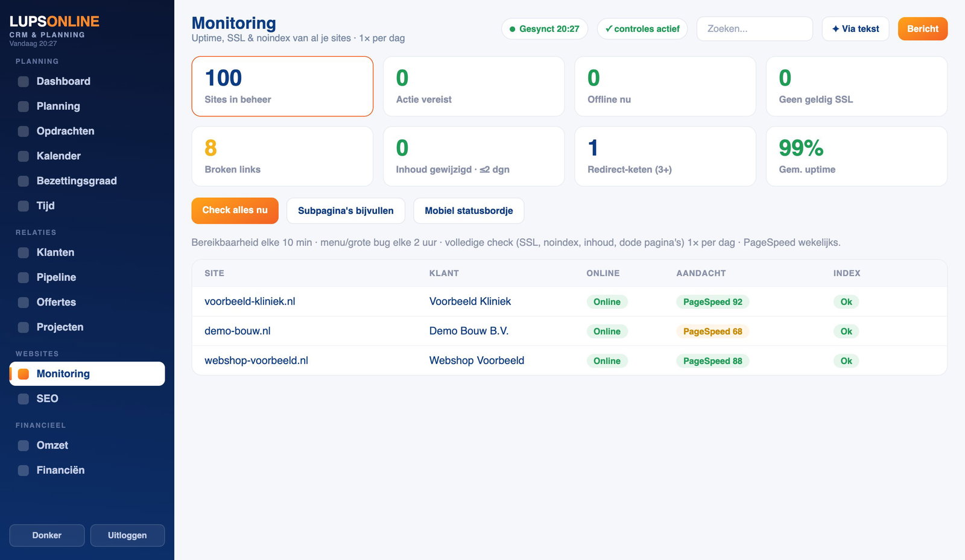Viewport: 965px width, 560px height.
Task: Click Online badge for webshop-voorbeeld.nl
Action: pyautogui.click(x=607, y=361)
